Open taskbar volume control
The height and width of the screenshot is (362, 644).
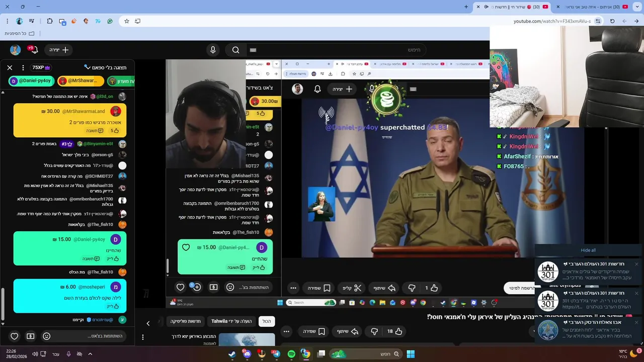pyautogui.click(x=35, y=354)
